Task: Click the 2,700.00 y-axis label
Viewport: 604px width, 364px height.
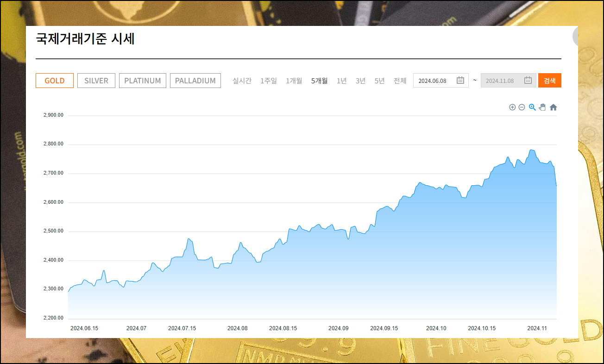Action: [53, 173]
